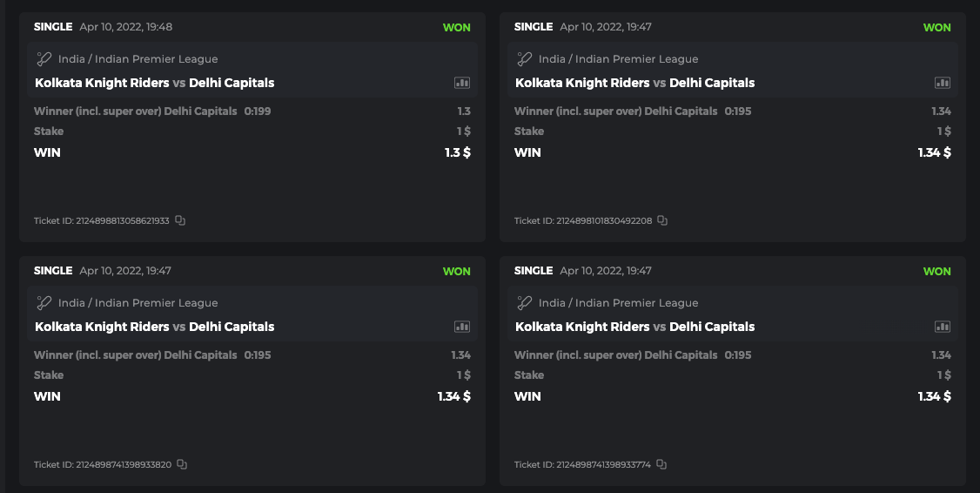The width and height of the screenshot is (980, 493).
Task: Copy ticket ID ending in 3820
Action: coord(182,464)
